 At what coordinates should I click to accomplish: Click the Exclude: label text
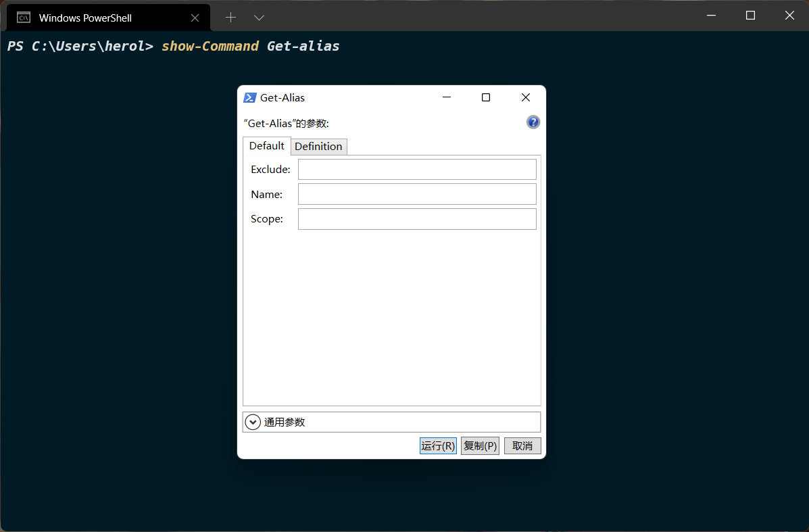(x=270, y=169)
